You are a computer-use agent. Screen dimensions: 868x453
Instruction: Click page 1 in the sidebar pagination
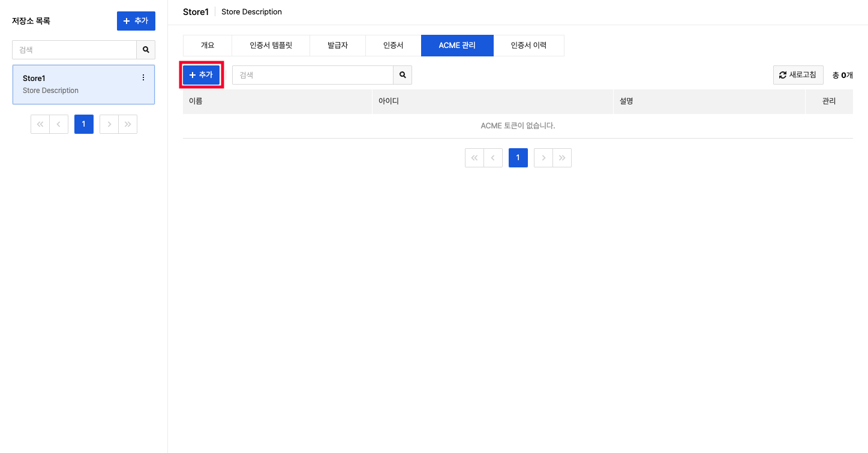click(83, 124)
